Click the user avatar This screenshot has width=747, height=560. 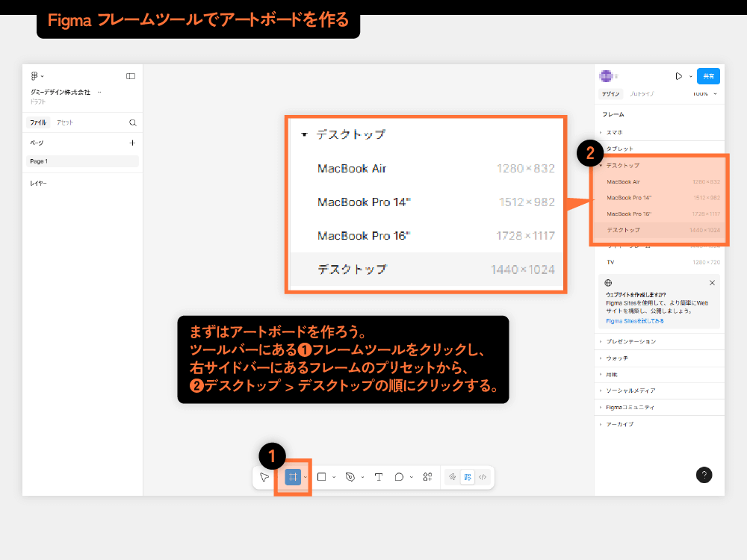coord(606,76)
